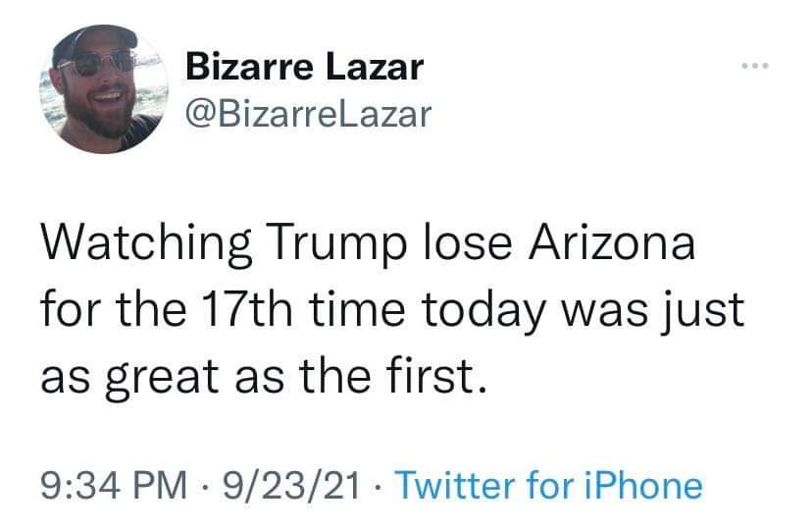Click the word "Trump" in the tweet
Viewport: 812px width, 530px height.
310,244
